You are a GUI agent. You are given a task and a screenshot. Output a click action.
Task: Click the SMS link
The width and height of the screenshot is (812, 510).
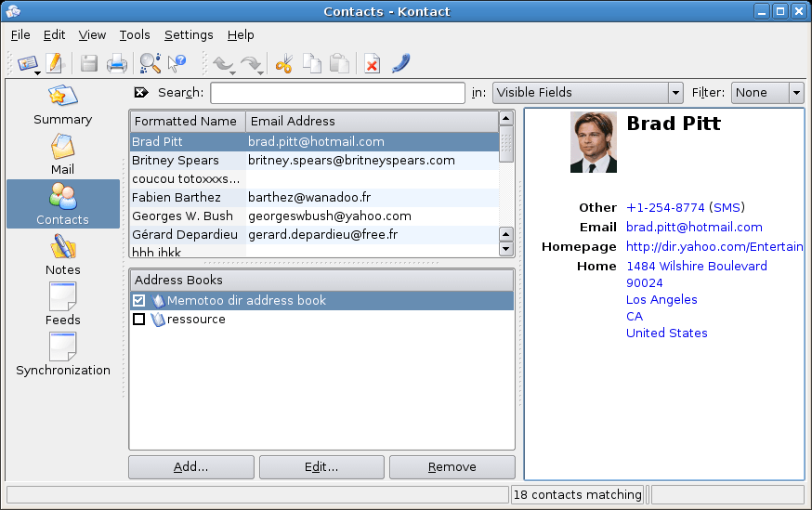(x=727, y=208)
